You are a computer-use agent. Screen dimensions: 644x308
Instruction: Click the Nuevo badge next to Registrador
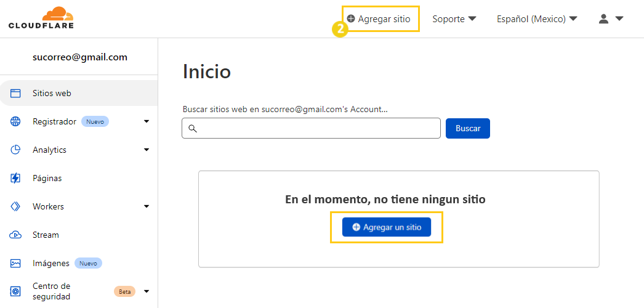click(x=95, y=121)
